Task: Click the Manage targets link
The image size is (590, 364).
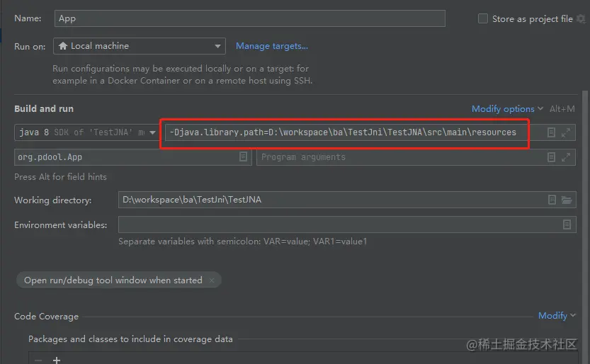Action: [272, 46]
